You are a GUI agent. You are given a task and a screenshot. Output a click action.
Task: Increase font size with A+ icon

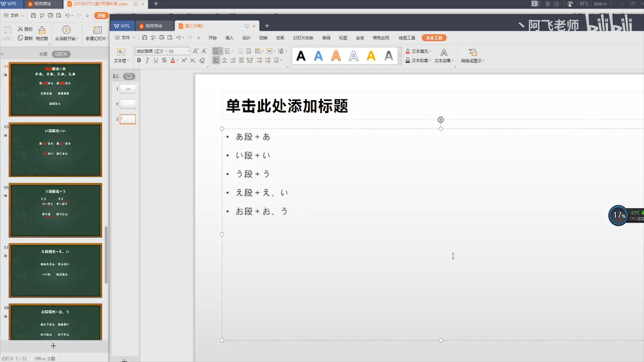pos(196,51)
